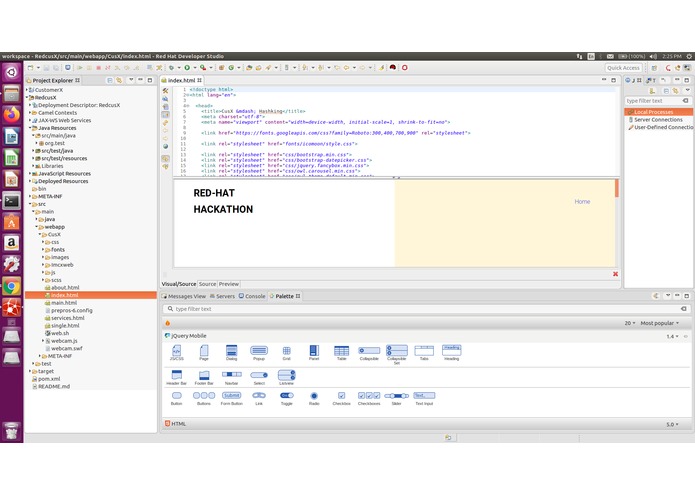The width and height of the screenshot is (695, 494).
Task: Insert JS/CSS from jQuery Mobile palette
Action: coord(176,353)
